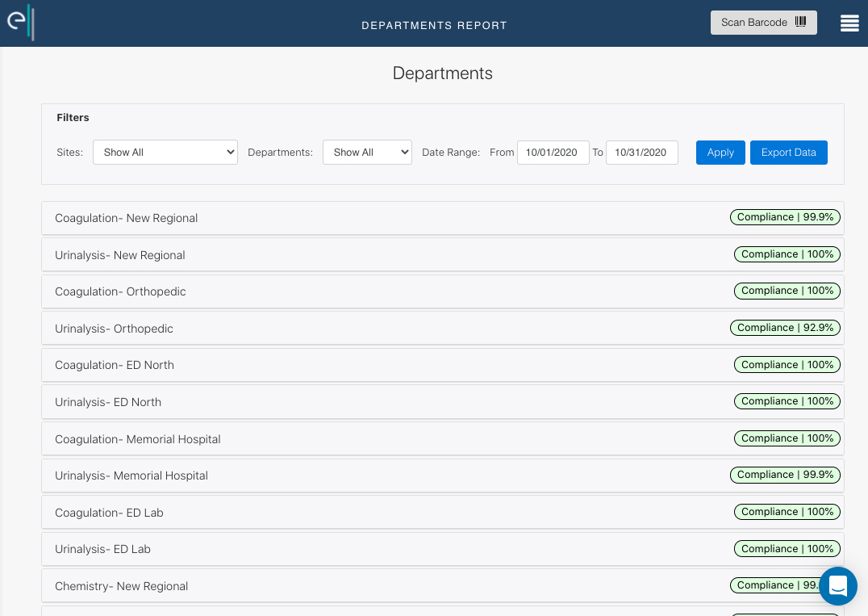Click the Departments page heading
This screenshot has height=616, width=868.
442,73
